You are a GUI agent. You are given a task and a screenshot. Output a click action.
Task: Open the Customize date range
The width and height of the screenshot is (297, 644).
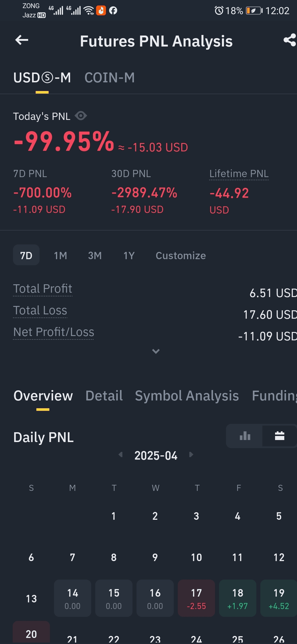coord(181,255)
